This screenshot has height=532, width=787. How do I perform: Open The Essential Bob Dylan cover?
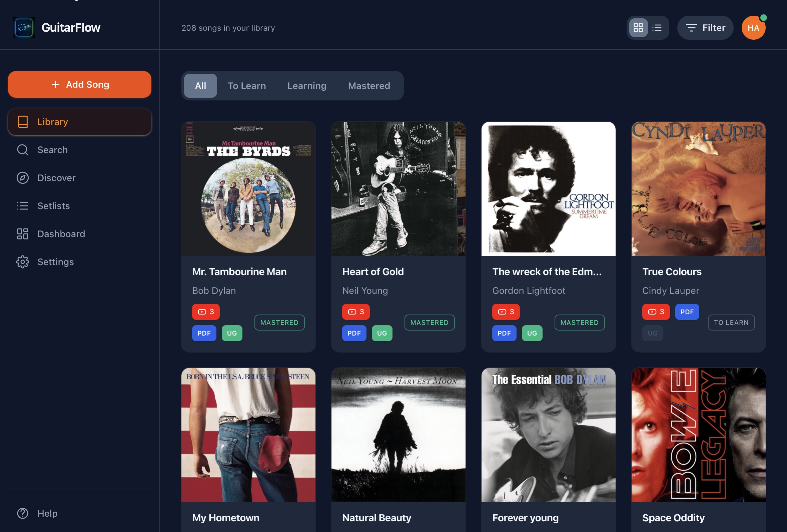[x=548, y=435]
